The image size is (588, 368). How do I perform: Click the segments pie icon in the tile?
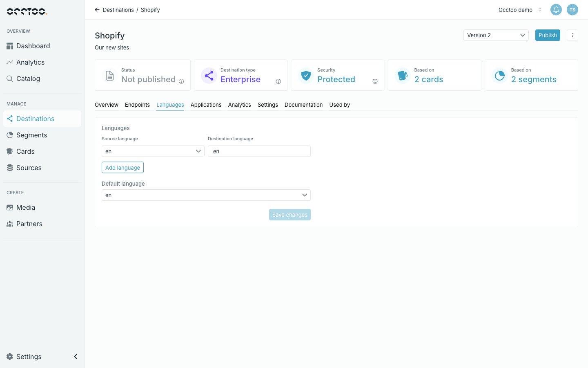coord(499,76)
